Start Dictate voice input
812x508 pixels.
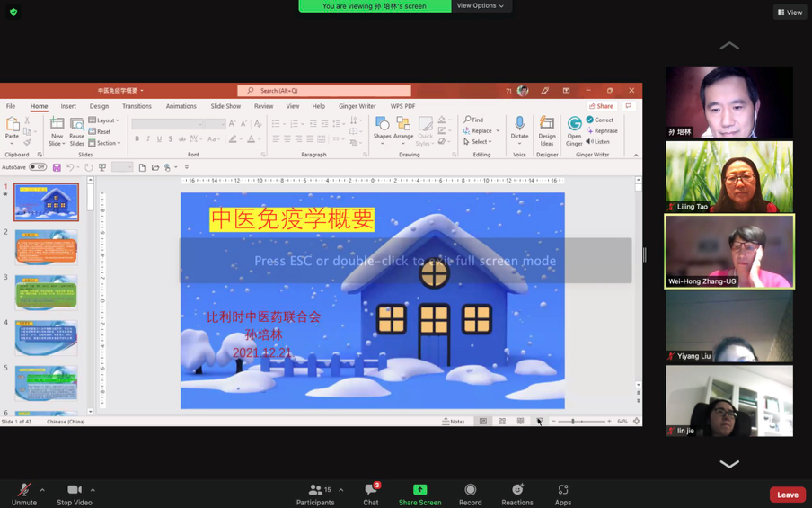click(519, 130)
